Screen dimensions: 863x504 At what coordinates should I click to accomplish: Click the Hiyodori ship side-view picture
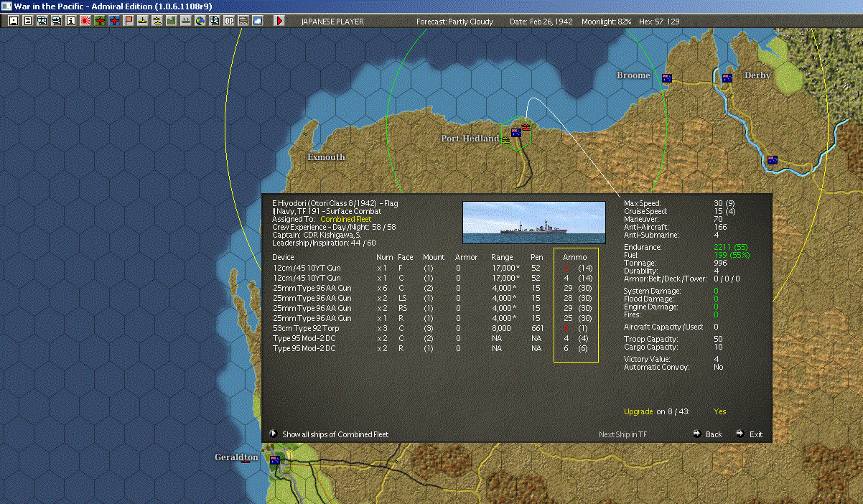click(534, 222)
